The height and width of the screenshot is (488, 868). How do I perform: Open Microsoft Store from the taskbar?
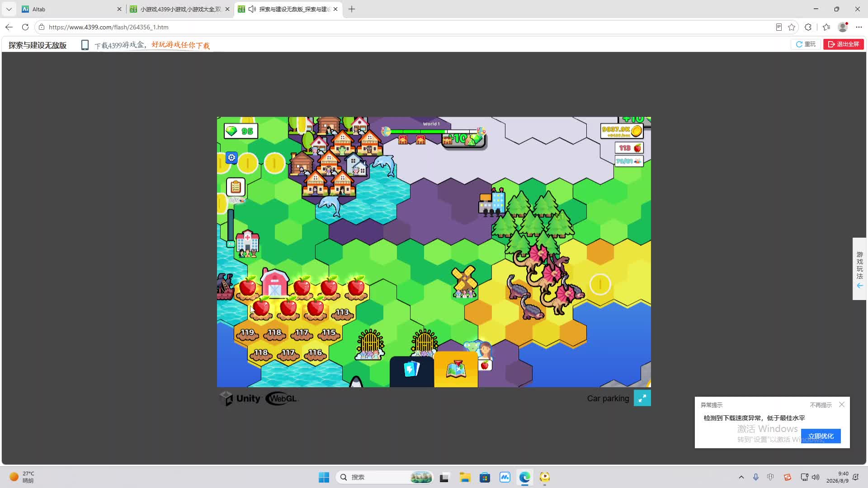(x=485, y=477)
